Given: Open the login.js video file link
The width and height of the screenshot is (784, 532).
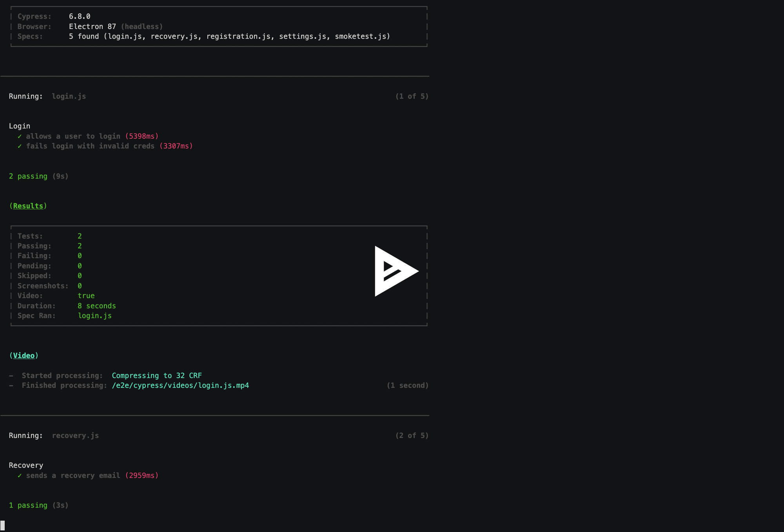Looking at the screenshot, I should point(181,385).
